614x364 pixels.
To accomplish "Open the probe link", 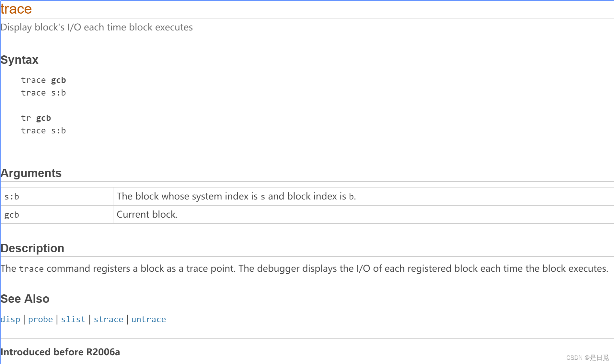I will [x=41, y=319].
